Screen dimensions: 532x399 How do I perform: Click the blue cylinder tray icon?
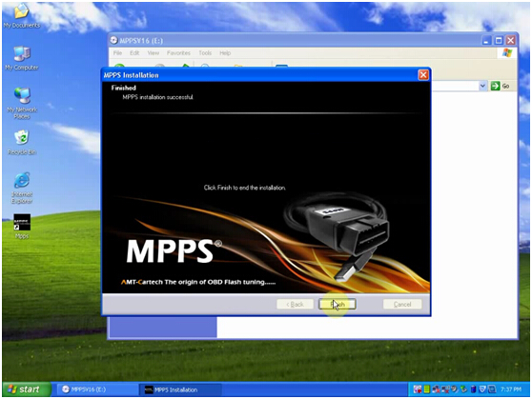(x=473, y=389)
